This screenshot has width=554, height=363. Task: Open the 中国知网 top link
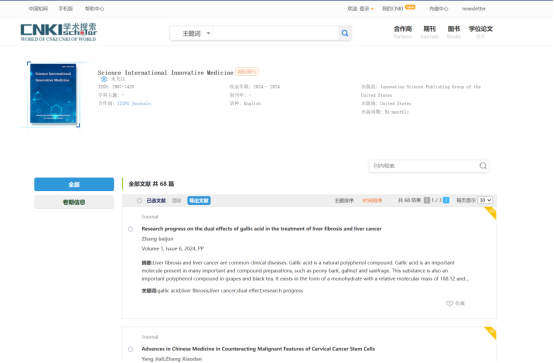(38, 9)
